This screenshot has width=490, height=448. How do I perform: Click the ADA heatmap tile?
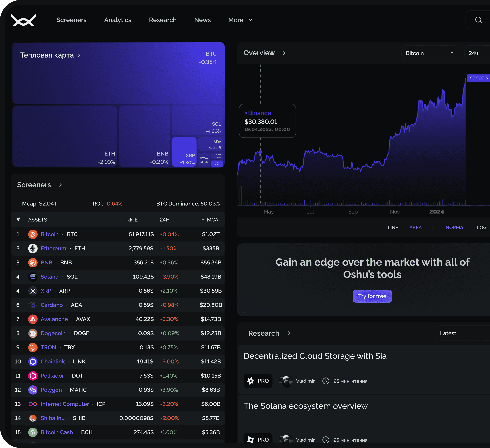point(211,144)
